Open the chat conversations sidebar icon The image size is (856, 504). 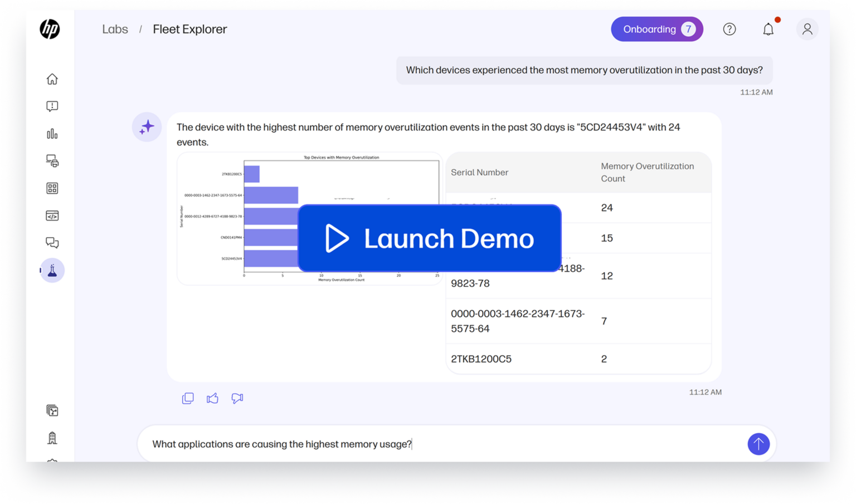pos(52,242)
